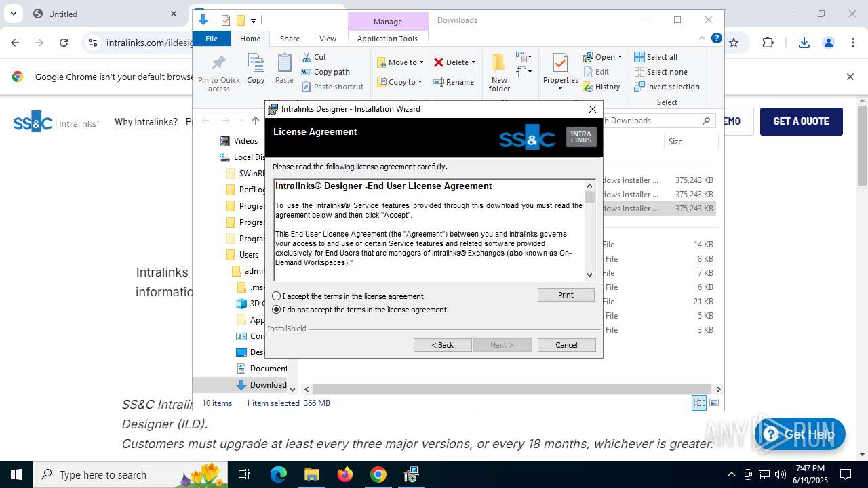
Task: Click the Print button in installer
Action: [566, 295]
